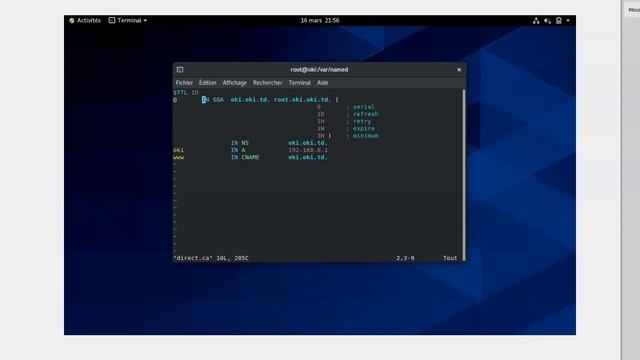640x360 pixels.
Task: Open the Activités overview
Action: click(x=84, y=20)
